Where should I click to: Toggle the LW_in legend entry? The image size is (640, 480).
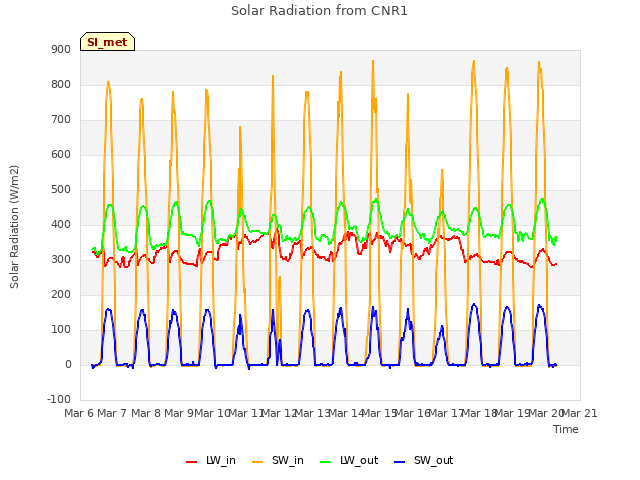tap(211, 460)
